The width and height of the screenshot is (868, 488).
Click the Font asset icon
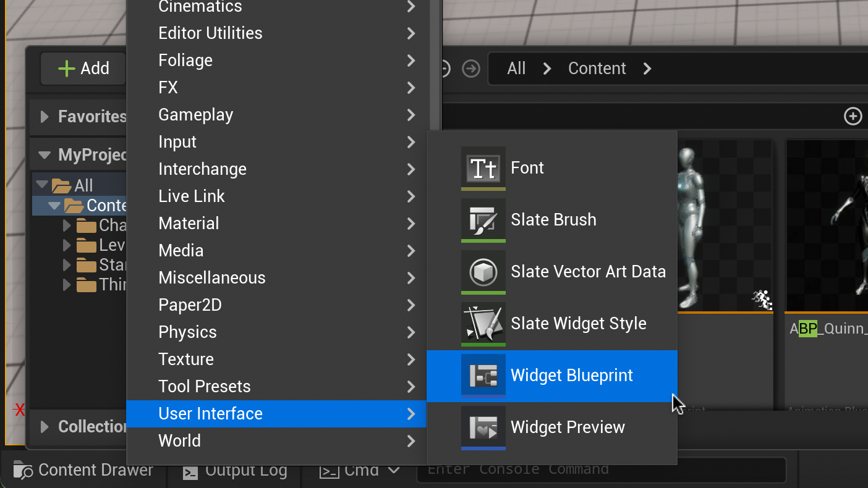[483, 168]
